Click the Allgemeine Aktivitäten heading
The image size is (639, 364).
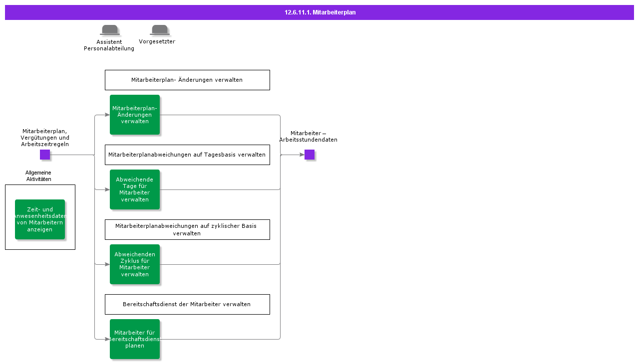[38, 176]
